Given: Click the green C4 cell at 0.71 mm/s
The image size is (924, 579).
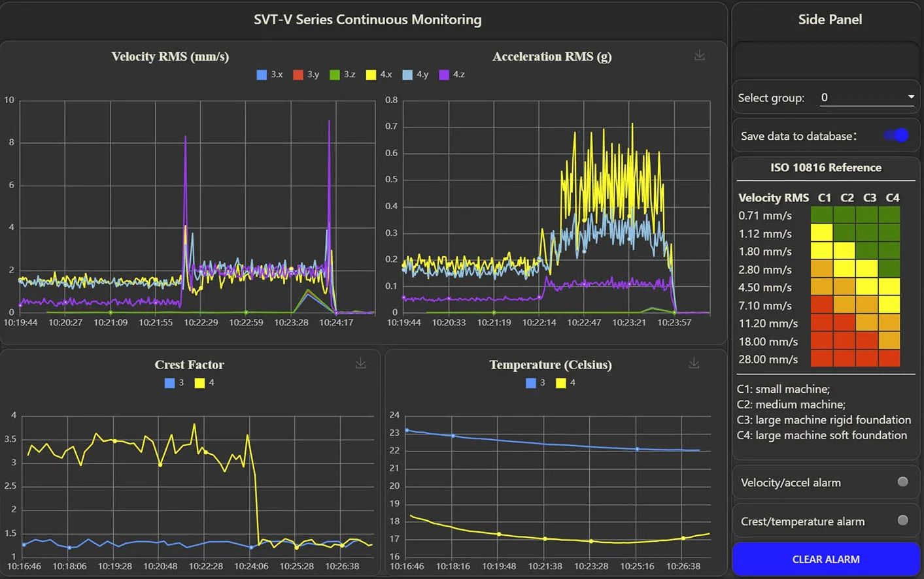Looking at the screenshot, I should (x=889, y=215).
